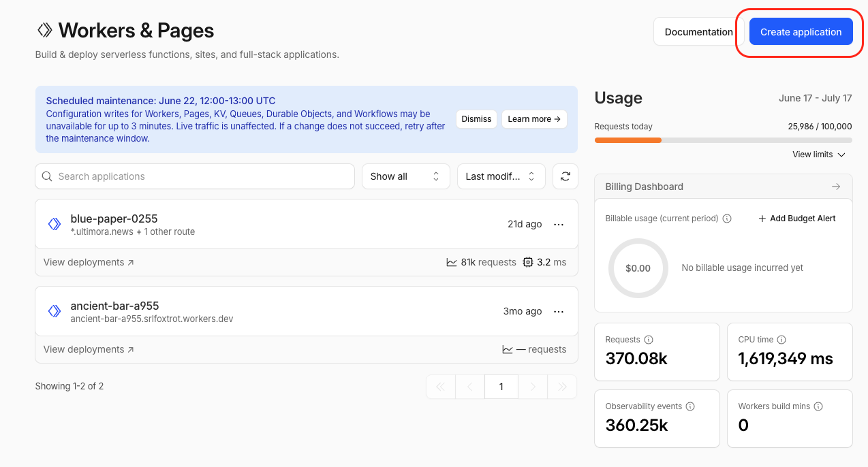Go to the previous page arrow
This screenshot has width=868, height=467.
point(470,387)
